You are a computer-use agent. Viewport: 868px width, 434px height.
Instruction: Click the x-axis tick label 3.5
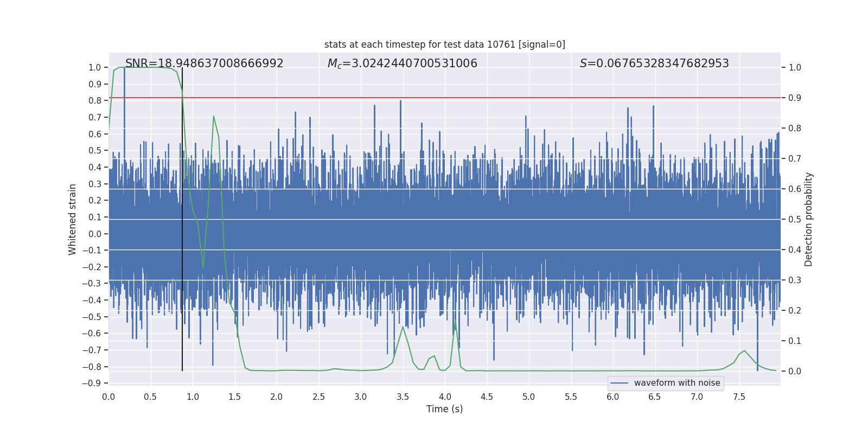click(403, 397)
